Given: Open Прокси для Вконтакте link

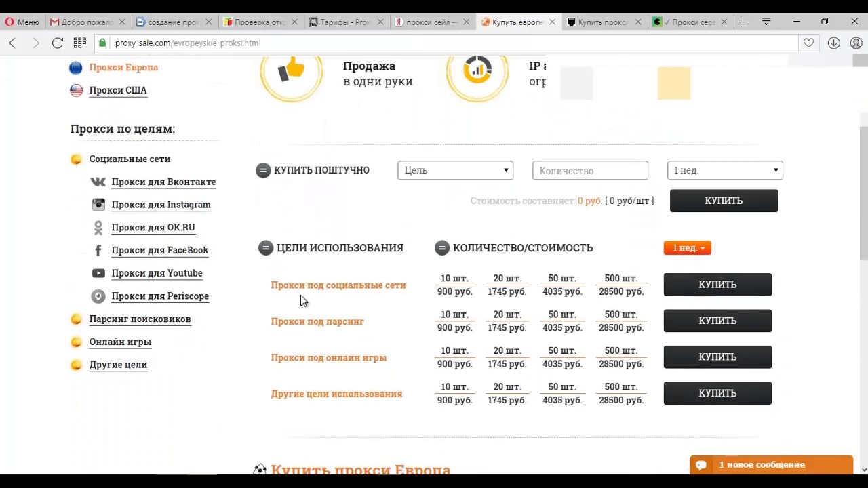Looking at the screenshot, I should pyautogui.click(x=163, y=182).
